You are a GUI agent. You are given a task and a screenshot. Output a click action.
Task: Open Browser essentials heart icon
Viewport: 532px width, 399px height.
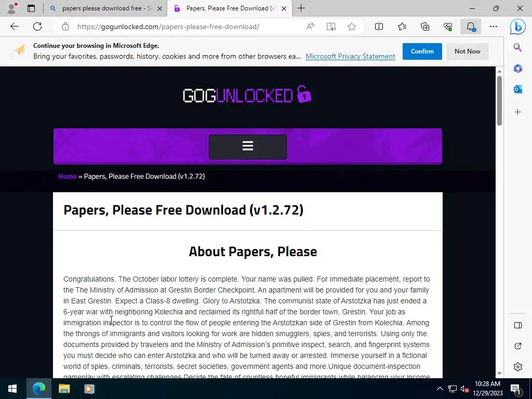coord(448,26)
